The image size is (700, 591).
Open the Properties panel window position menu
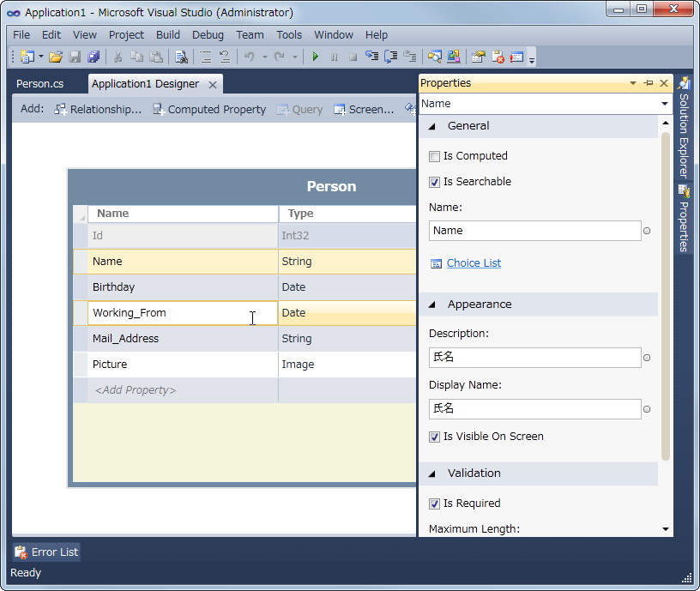[632, 83]
